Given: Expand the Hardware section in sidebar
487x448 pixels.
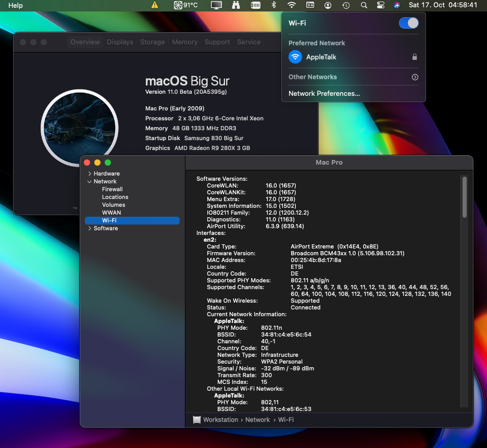Looking at the screenshot, I should [90, 173].
